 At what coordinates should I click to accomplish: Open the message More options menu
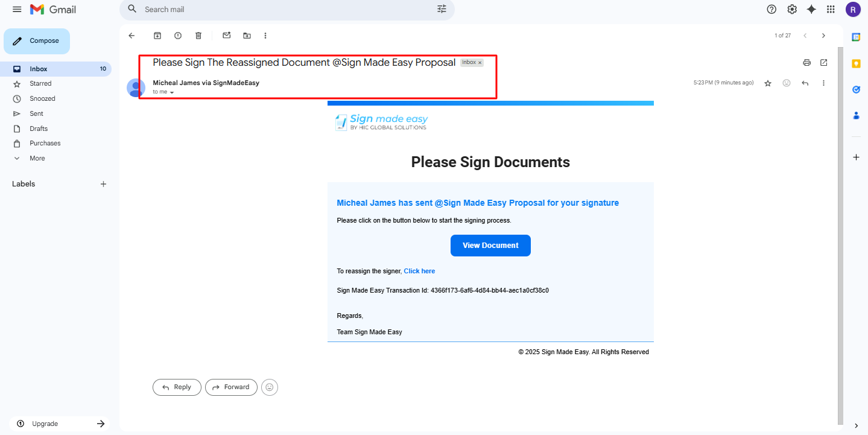coord(823,83)
